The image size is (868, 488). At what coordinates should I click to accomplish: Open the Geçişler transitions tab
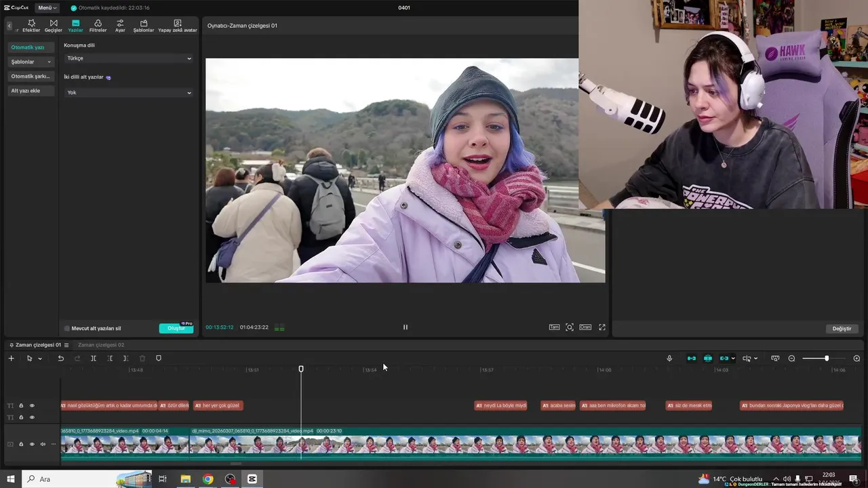(x=54, y=26)
